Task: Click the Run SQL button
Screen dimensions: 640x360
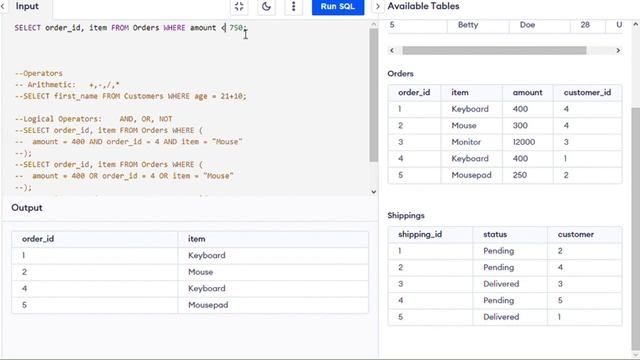Action: (x=338, y=7)
